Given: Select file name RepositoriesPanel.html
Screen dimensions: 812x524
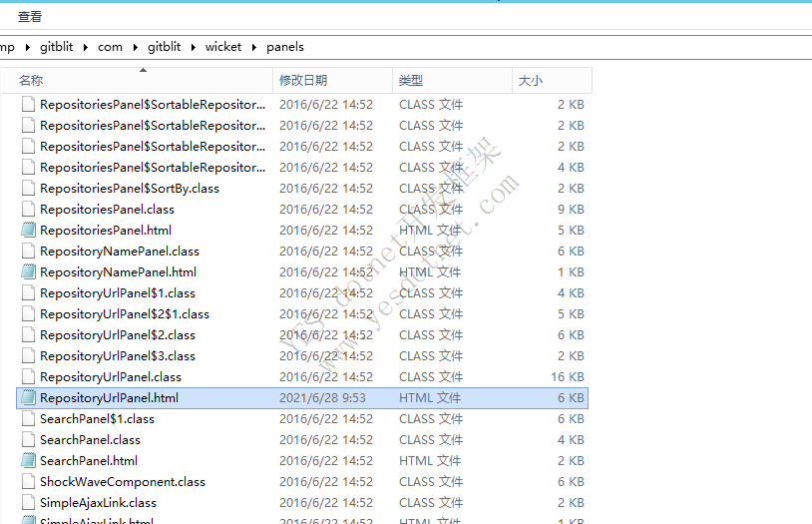Looking at the screenshot, I should tap(106, 231).
